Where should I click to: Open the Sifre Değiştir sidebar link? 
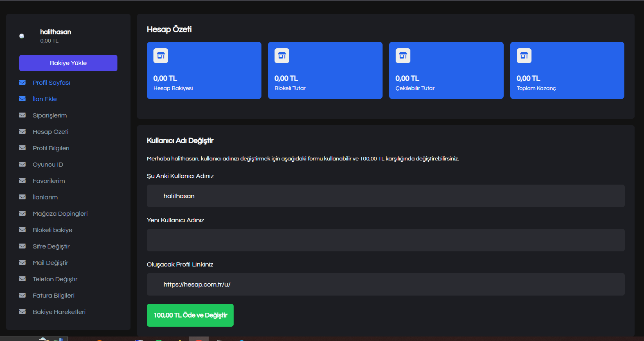(51, 246)
